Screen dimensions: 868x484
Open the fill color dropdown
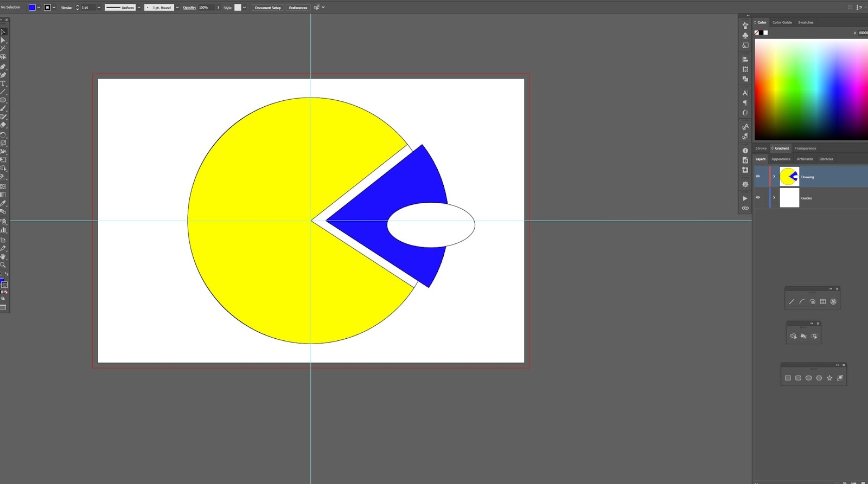[39, 8]
